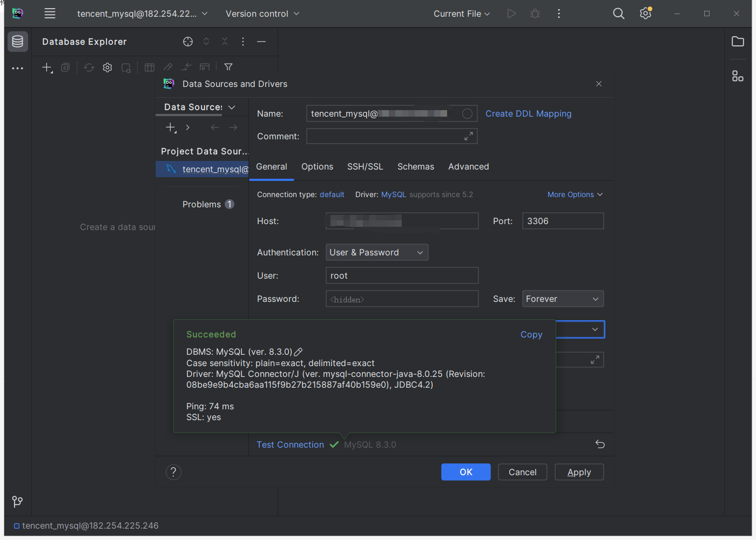
Task: Expand the arrow next to the Add data source icon
Action: pyautogui.click(x=187, y=127)
